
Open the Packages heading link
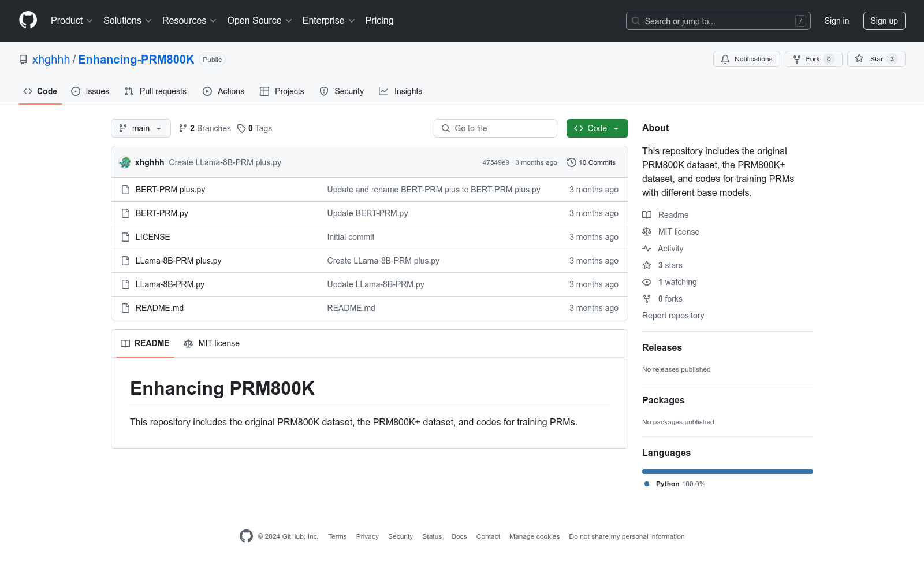[x=663, y=400]
